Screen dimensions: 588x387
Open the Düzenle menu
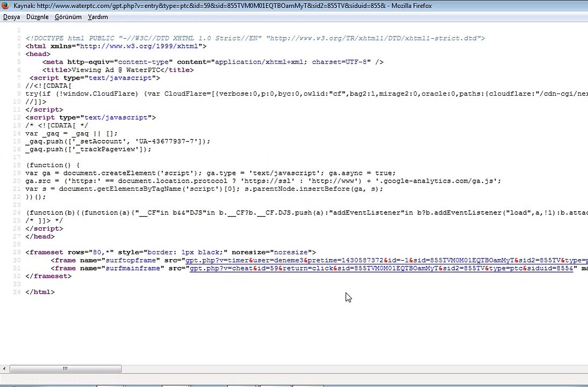(x=38, y=17)
